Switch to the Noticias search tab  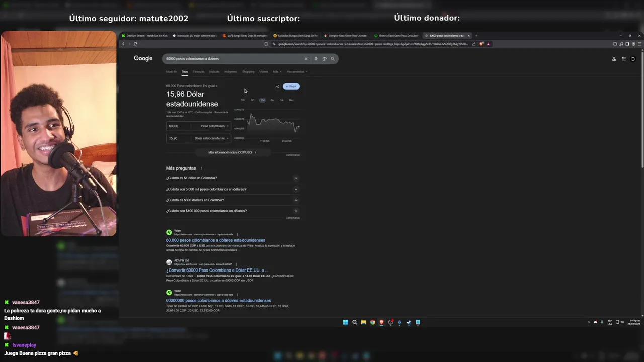[214, 72]
